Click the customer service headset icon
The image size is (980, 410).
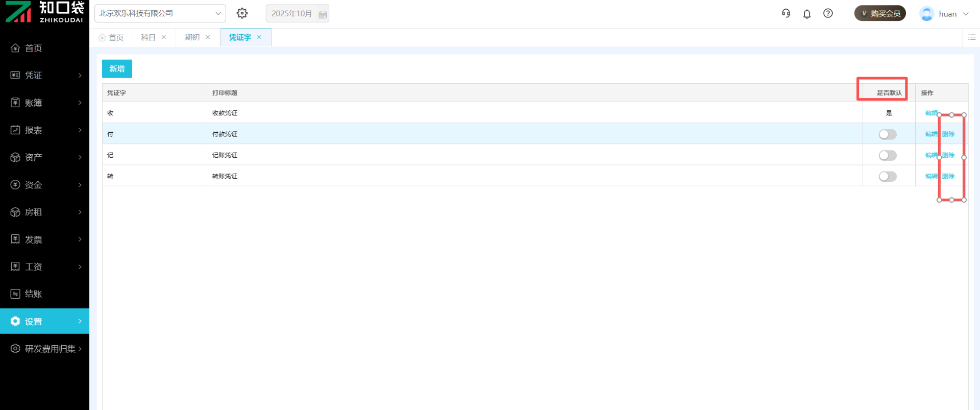[x=786, y=13]
